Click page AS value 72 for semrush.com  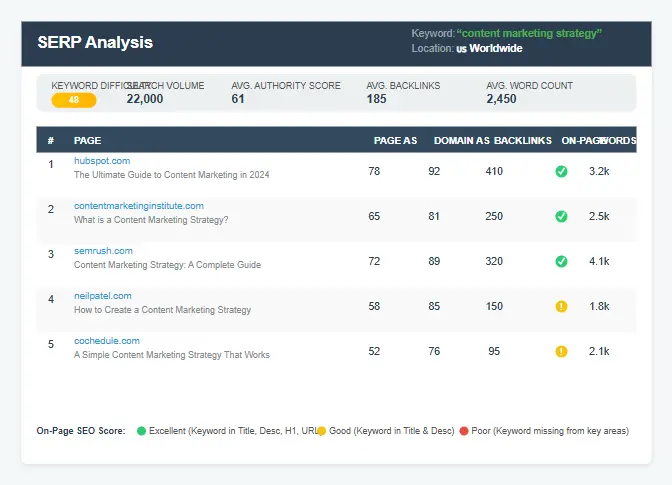click(374, 261)
